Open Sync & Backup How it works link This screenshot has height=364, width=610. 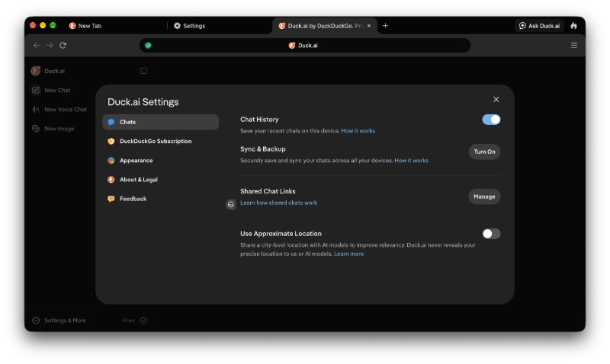click(x=411, y=161)
